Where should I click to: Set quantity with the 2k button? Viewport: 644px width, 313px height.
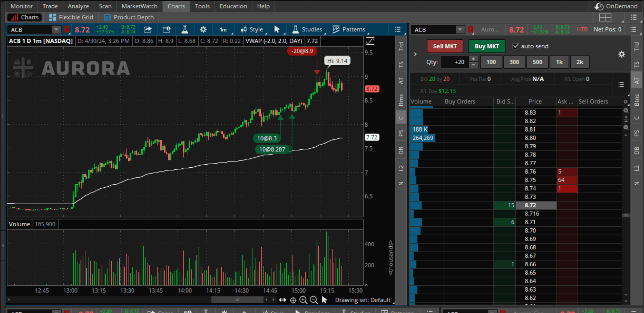580,62
